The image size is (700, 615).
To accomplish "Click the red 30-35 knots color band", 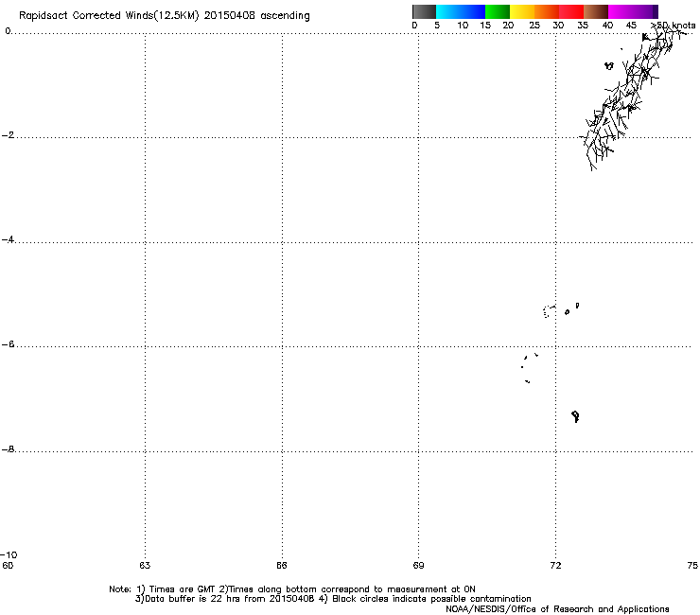I will [571, 11].
